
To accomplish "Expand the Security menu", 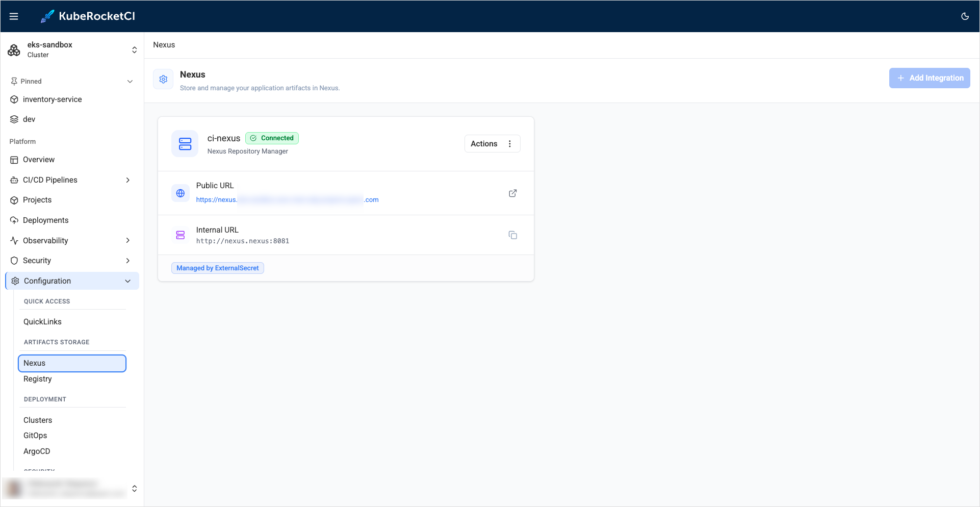I will 127,261.
